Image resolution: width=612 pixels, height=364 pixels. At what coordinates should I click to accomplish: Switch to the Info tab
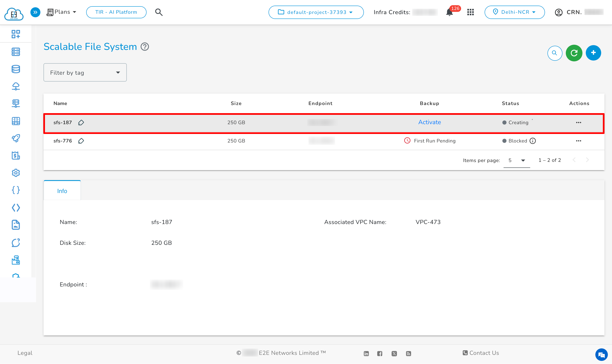tap(62, 191)
